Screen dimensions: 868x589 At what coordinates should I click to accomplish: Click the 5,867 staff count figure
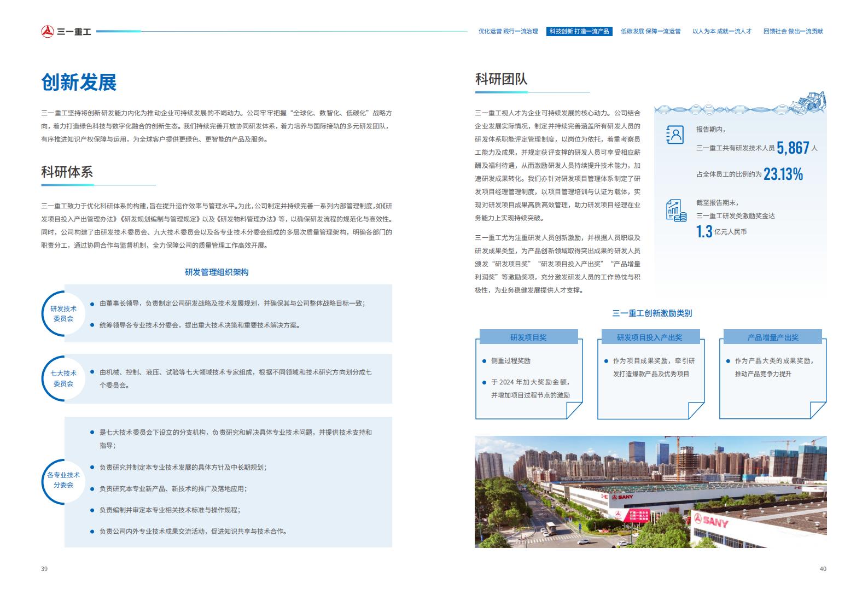[793, 147]
